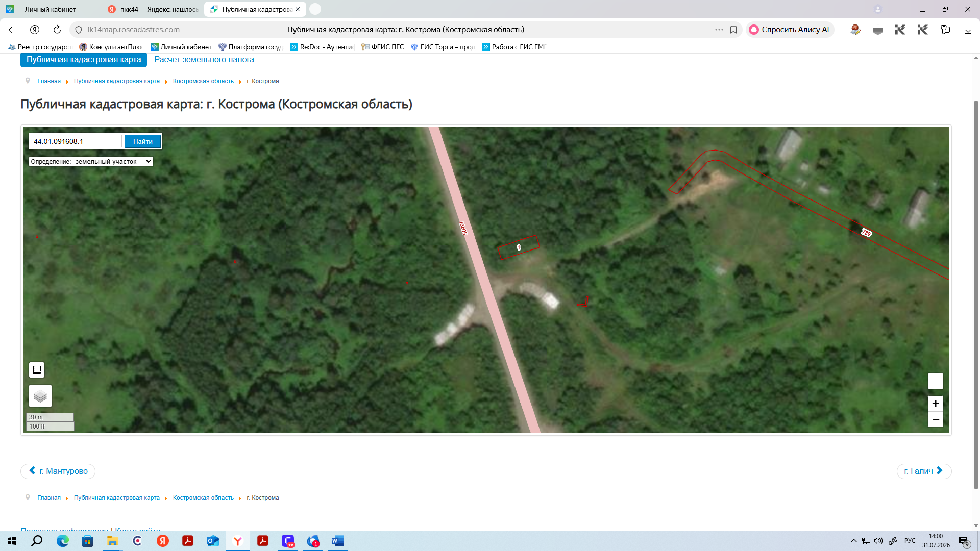980x551 pixels.
Task: Open КонсультантПлюс bookmark
Action: [x=111, y=47]
